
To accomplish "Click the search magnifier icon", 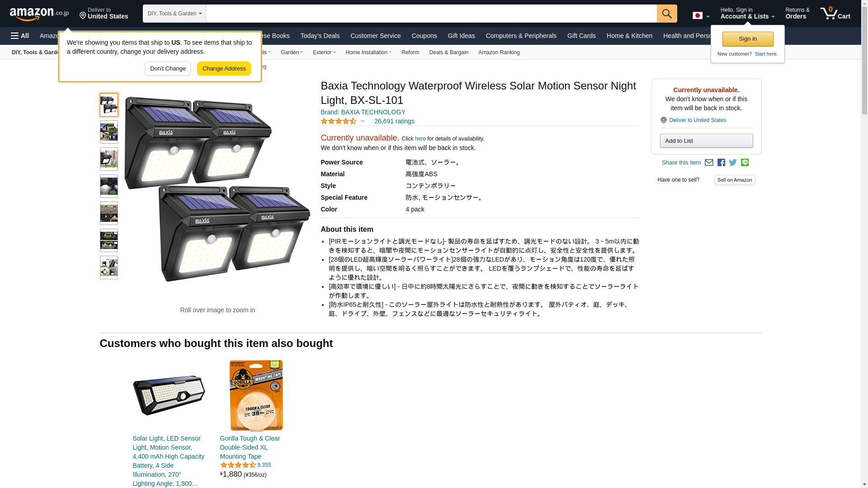I will click(667, 14).
